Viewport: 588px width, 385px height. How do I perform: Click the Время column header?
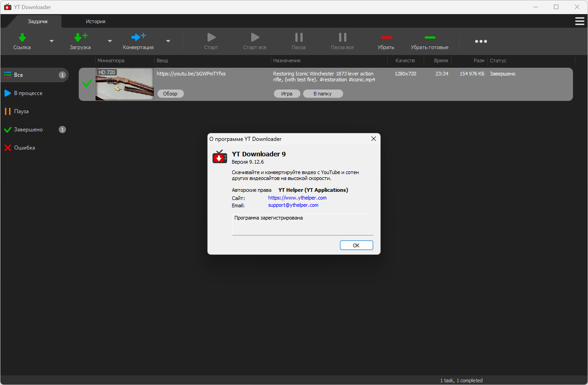[x=441, y=60]
